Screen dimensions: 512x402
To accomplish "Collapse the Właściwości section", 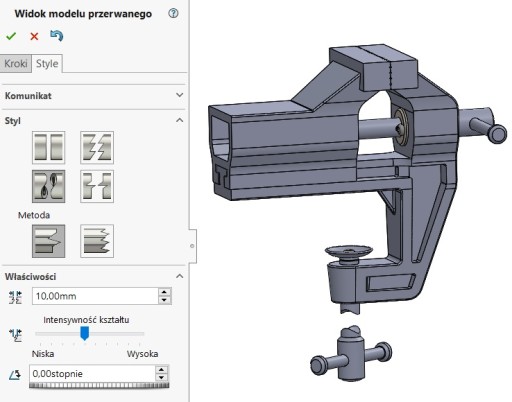I will (x=180, y=276).
